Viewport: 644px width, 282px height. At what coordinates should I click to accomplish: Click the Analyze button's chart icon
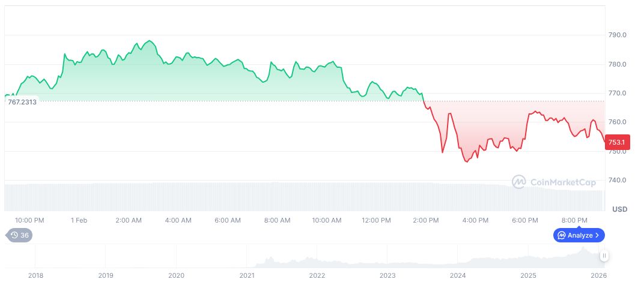click(x=561, y=235)
